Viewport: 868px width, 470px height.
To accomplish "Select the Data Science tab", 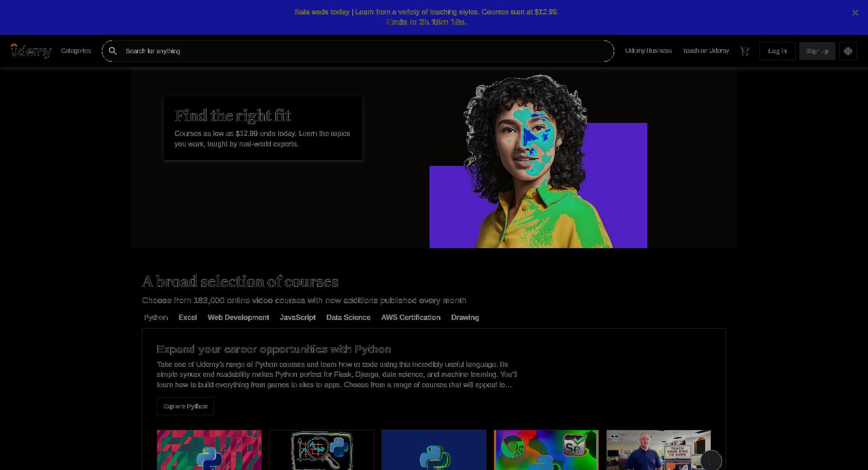I will coord(348,317).
